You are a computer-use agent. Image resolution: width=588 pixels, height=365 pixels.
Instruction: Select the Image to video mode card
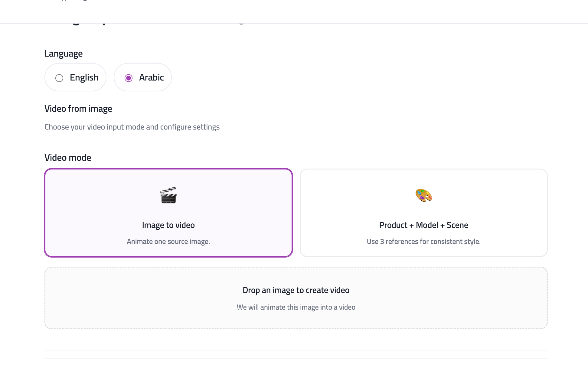pos(168,212)
